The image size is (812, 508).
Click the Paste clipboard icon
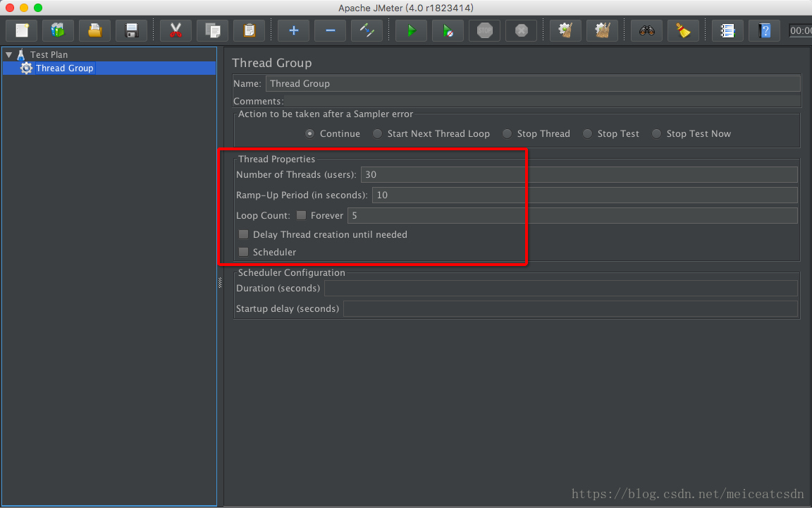(x=249, y=30)
